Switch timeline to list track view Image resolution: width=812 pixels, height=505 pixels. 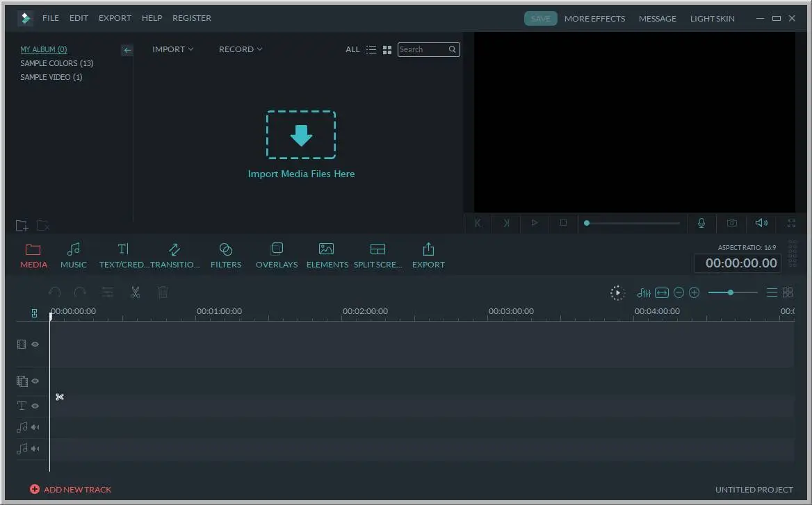(x=772, y=293)
